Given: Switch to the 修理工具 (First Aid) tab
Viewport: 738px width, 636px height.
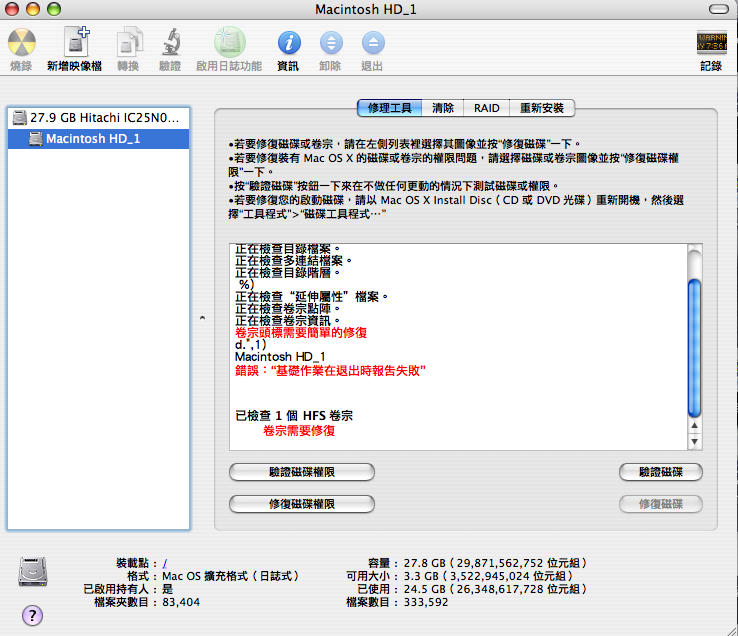Looking at the screenshot, I should click(x=389, y=108).
